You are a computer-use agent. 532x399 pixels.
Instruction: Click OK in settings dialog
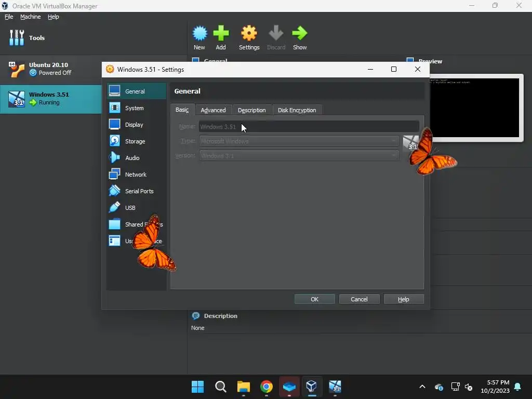click(314, 299)
